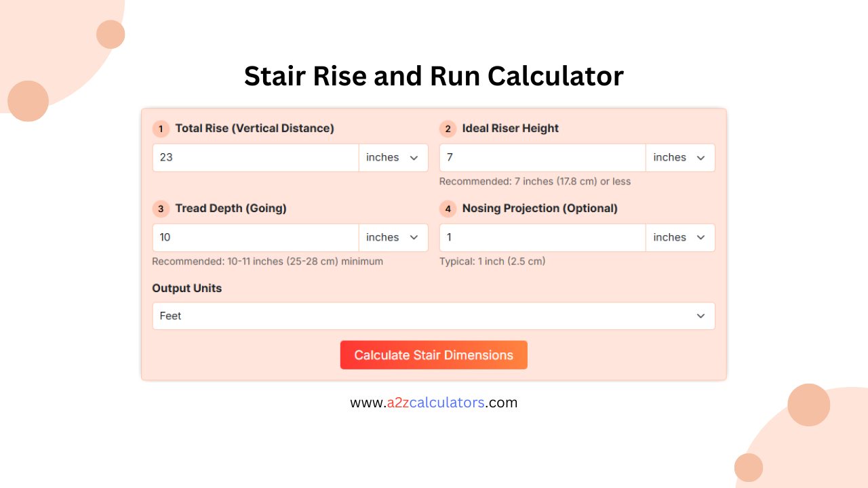Click the step 1 badge beside Total Rise
This screenshot has width=868, height=488.
(x=161, y=129)
